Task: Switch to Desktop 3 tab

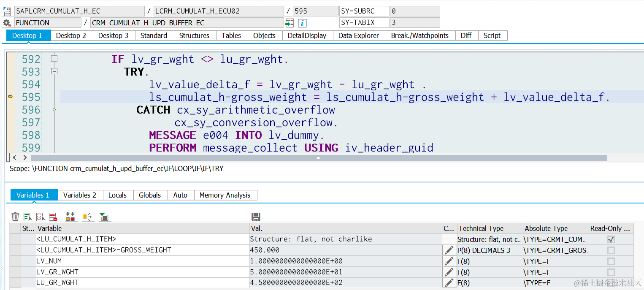Action: coord(114,35)
